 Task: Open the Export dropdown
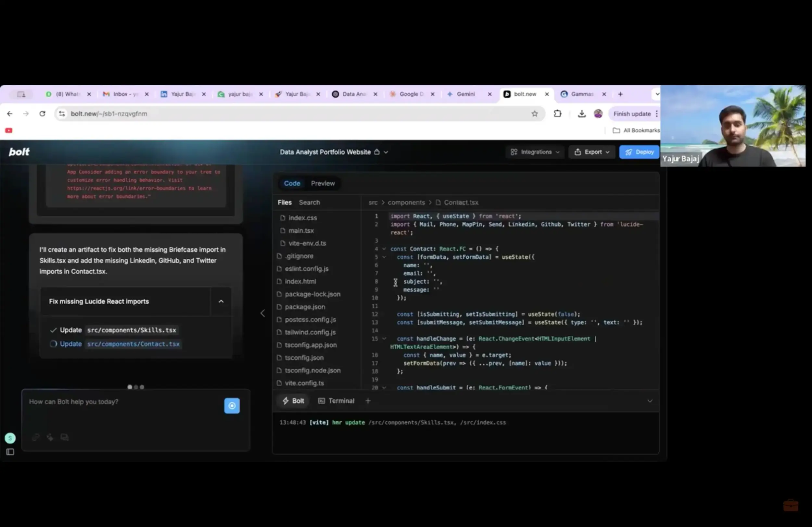pos(592,152)
